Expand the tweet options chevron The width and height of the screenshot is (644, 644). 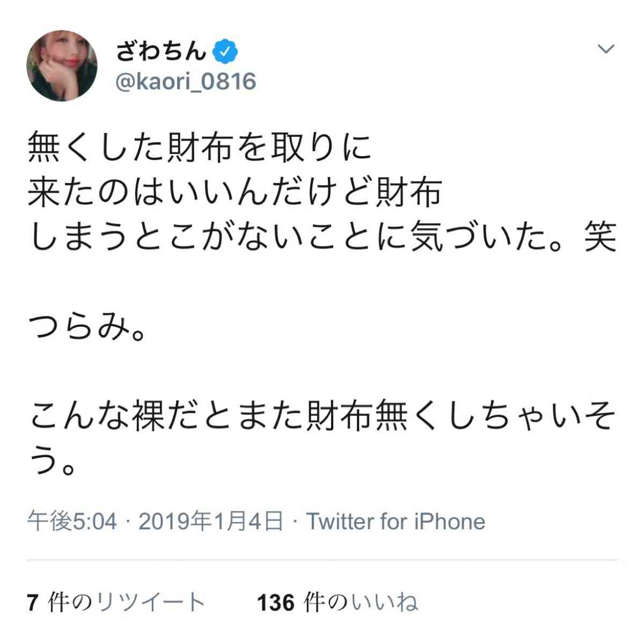pyautogui.click(x=606, y=49)
